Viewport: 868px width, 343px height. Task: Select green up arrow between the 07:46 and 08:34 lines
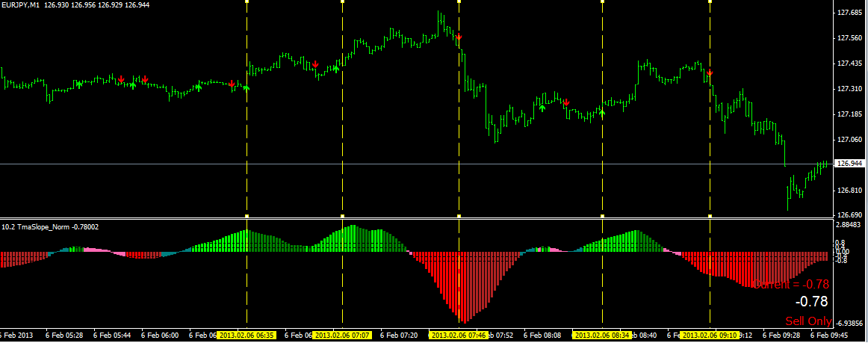pos(542,108)
